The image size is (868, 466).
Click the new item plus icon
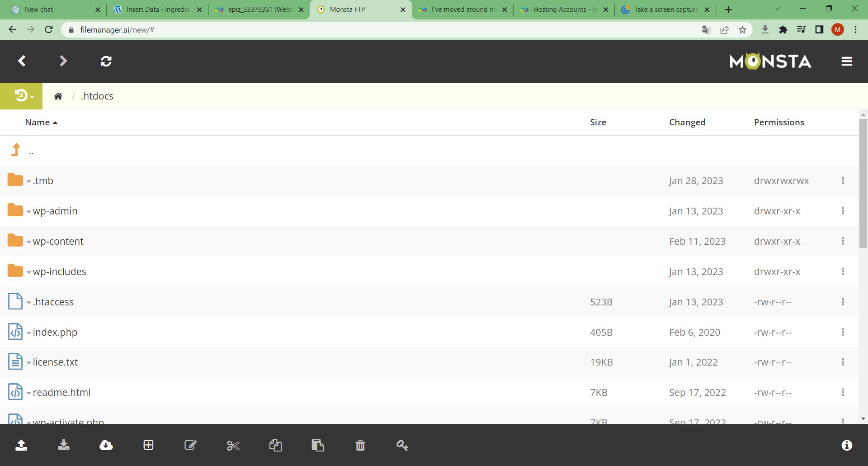coord(148,445)
